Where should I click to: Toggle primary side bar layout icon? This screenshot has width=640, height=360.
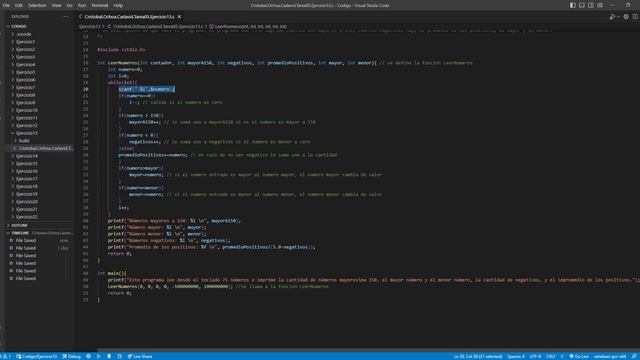[x=573, y=5]
